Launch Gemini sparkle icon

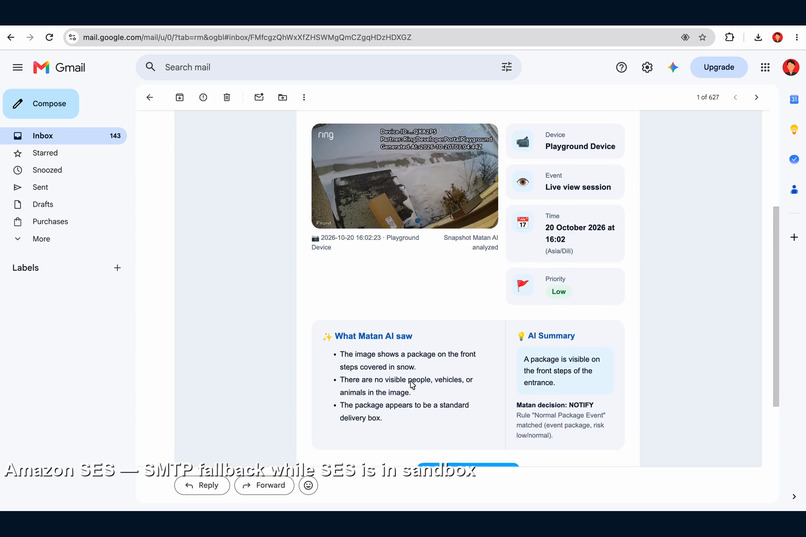pyautogui.click(x=673, y=67)
